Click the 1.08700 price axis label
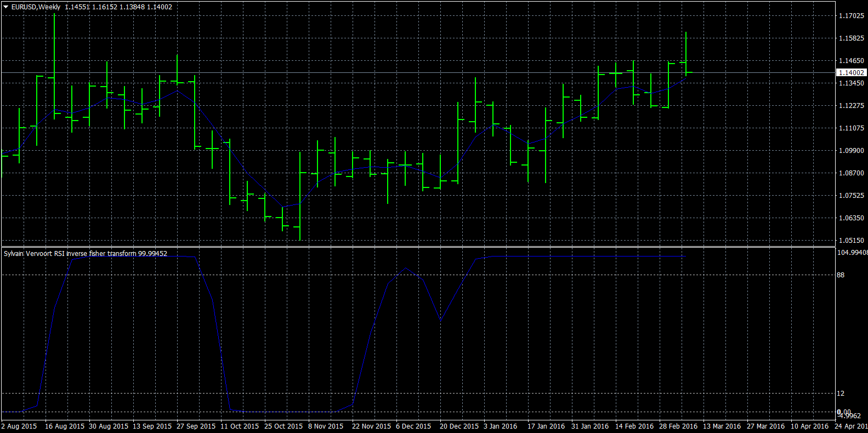Image resolution: width=868 pixels, height=433 pixels. [x=852, y=173]
